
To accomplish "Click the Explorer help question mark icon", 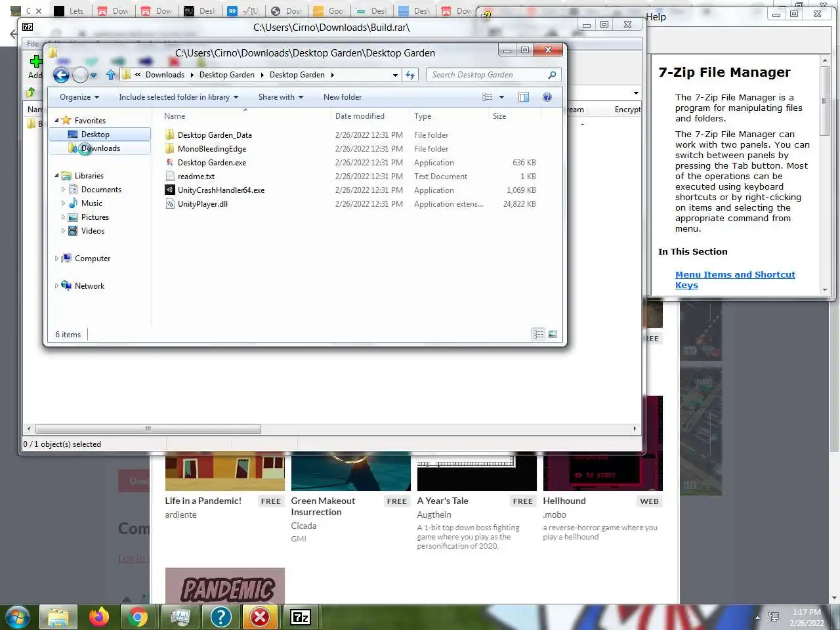I will click(x=547, y=97).
